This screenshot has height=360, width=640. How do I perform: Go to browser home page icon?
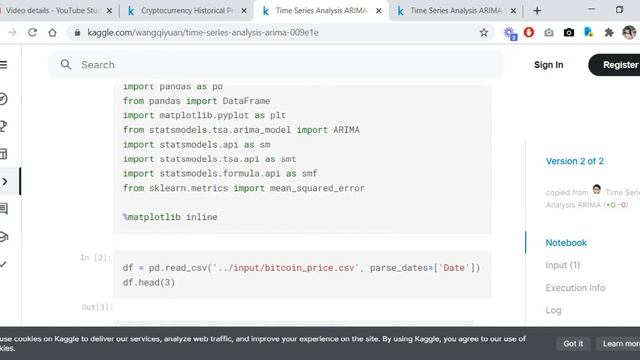point(52,33)
